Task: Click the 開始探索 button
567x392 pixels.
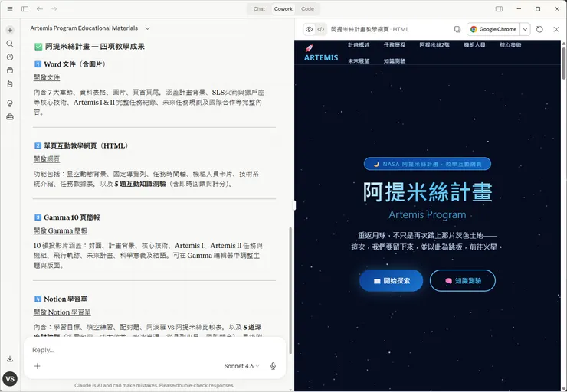Action: [392, 280]
